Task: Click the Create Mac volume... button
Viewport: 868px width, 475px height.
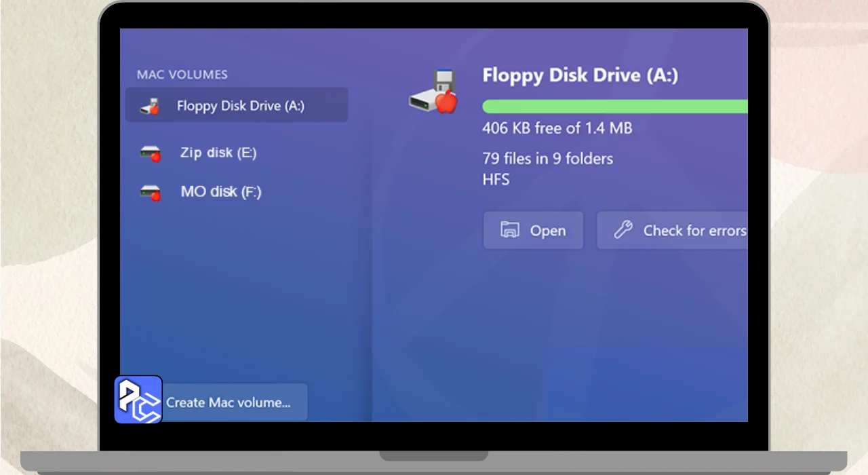Action: [x=229, y=402]
